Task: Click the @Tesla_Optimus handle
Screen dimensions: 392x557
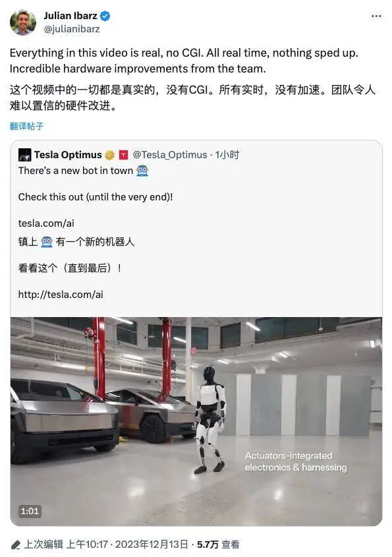Action: (170, 155)
